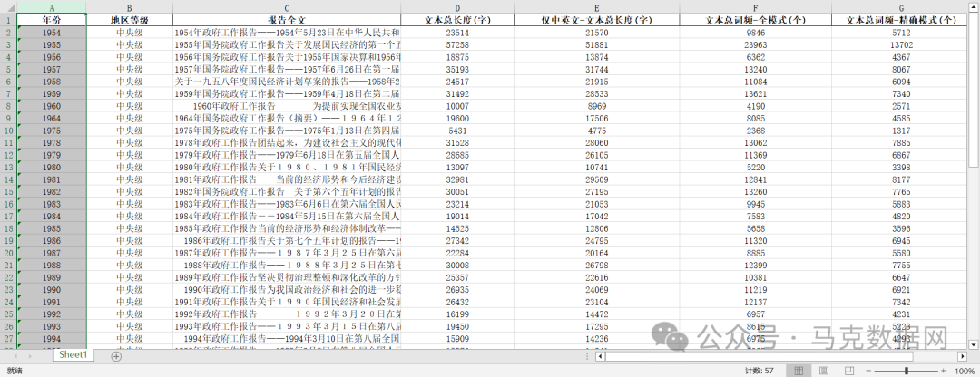Select row 20 header
This screenshot has width=980, height=377.
coord(8,253)
